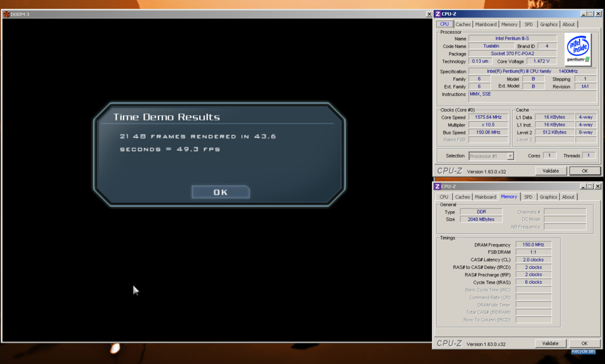The width and height of the screenshot is (605, 364).
Task: Switch to Caches tab in top CPU-Z window
Action: tap(463, 24)
